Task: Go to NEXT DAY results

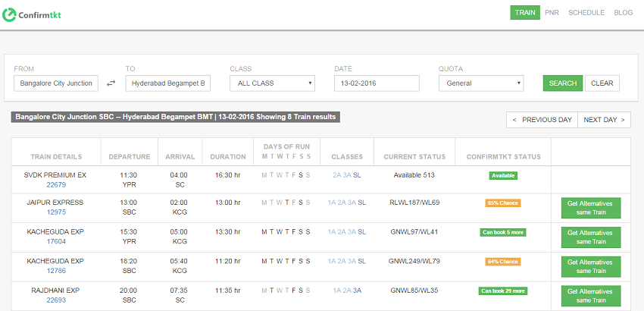Action: click(604, 120)
